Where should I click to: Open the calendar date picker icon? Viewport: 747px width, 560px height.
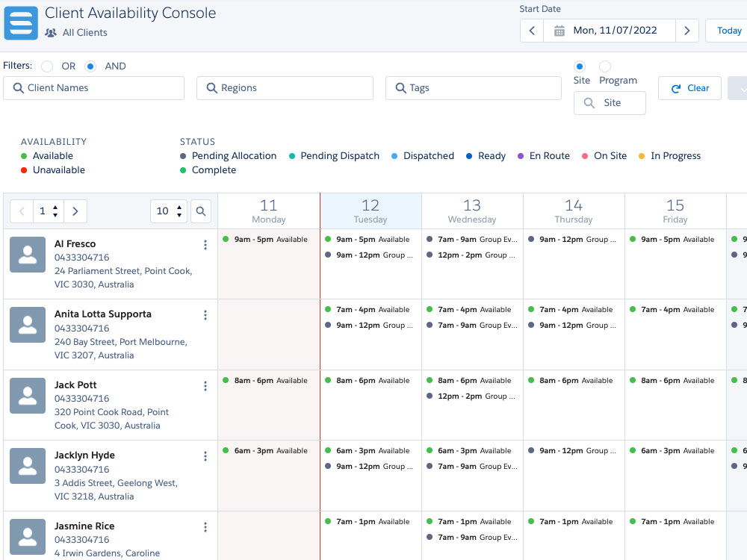click(x=559, y=31)
